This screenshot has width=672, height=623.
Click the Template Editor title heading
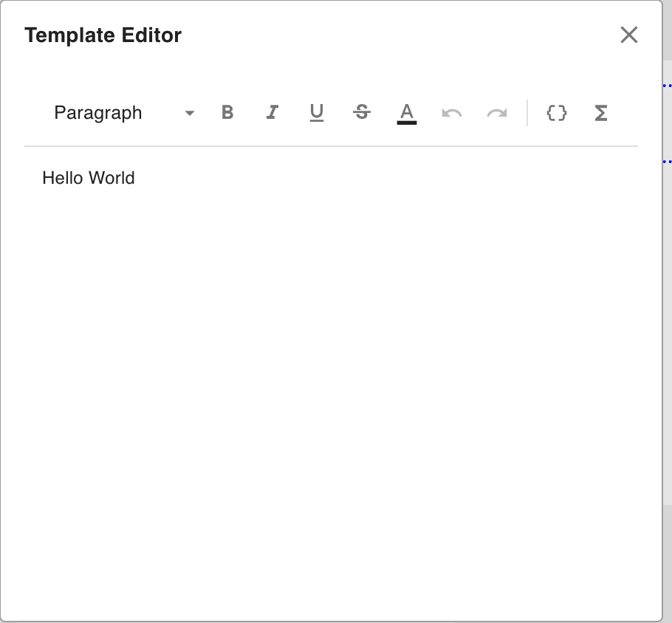click(103, 35)
